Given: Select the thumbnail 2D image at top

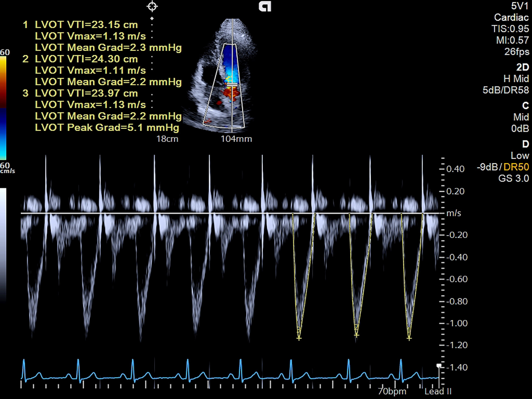Looking at the screenshot, I should point(230,73).
